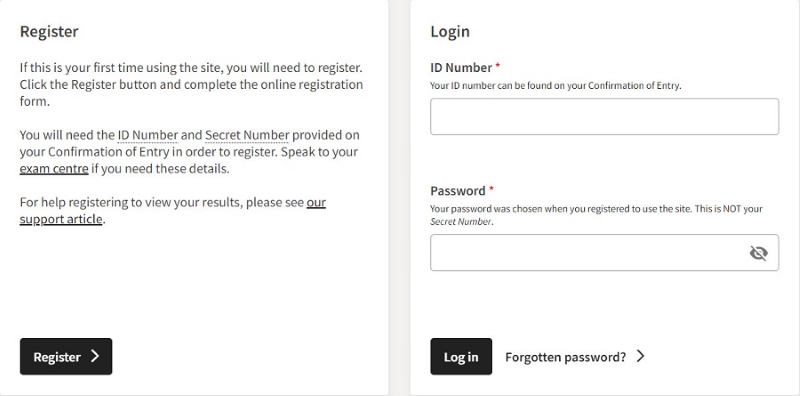Viewport: 800px width, 396px height.
Task: Open the Forgotten password? link
Action: point(565,357)
